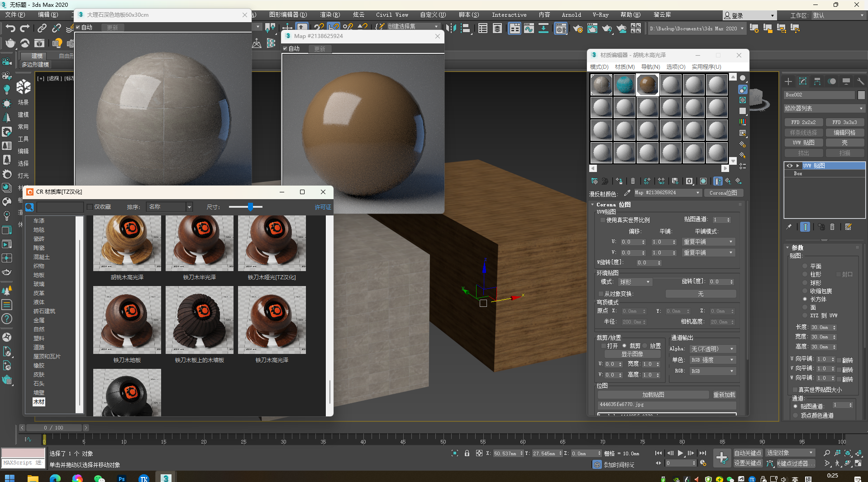868x482 pixels.
Task: Click Go to Parent icon in material editor
Action: (x=728, y=181)
